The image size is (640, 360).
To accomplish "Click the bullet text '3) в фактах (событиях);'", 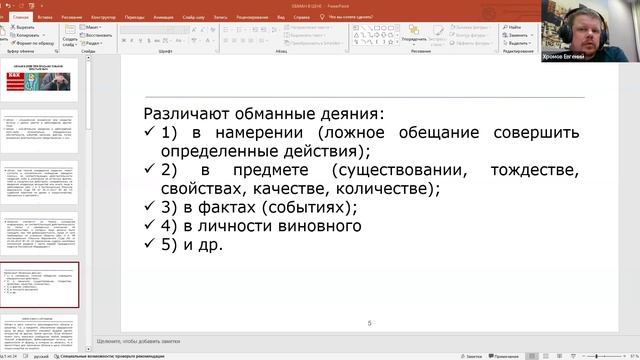I will [259, 207].
